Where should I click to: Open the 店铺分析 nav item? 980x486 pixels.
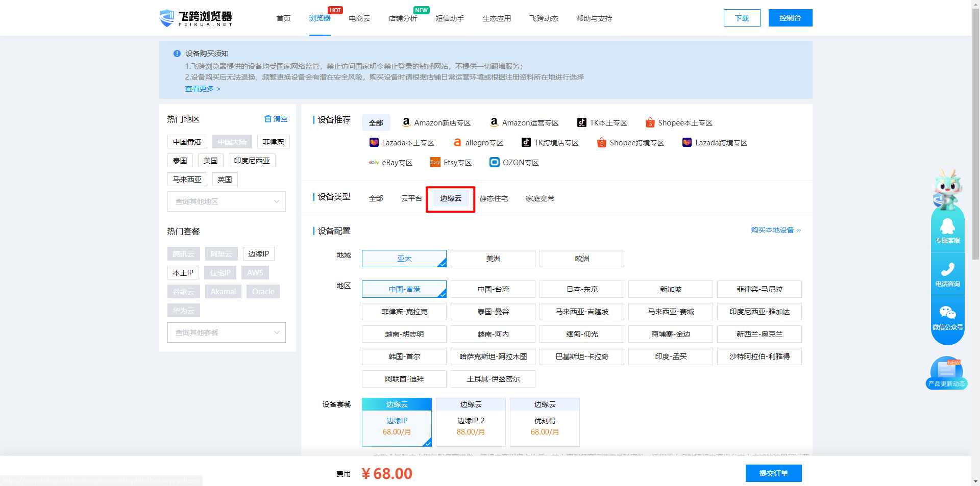(x=403, y=18)
